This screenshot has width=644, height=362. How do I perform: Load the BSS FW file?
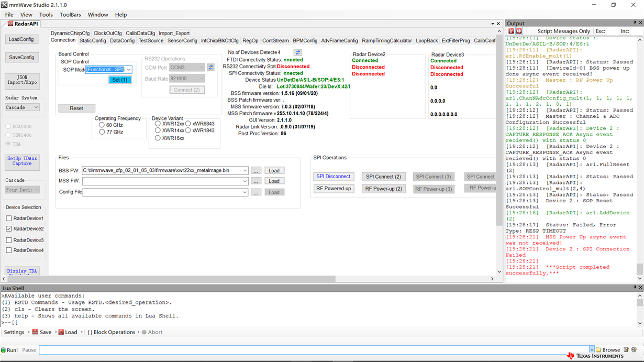[274, 170]
